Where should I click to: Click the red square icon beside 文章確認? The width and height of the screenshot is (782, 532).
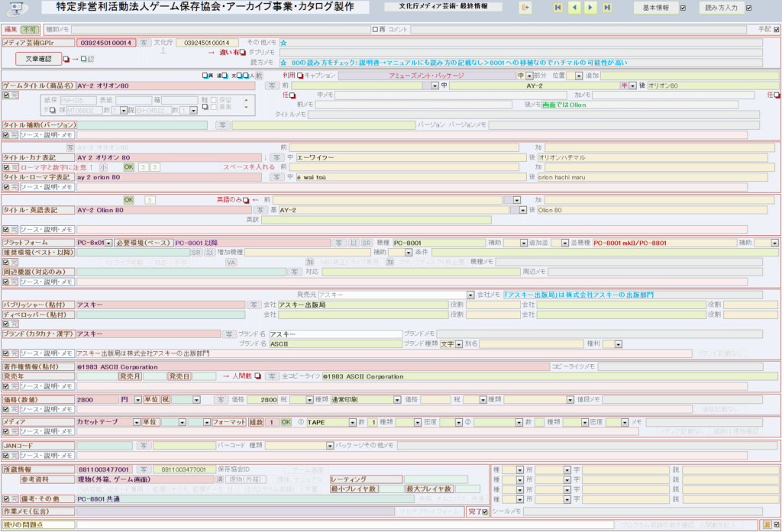(66, 59)
